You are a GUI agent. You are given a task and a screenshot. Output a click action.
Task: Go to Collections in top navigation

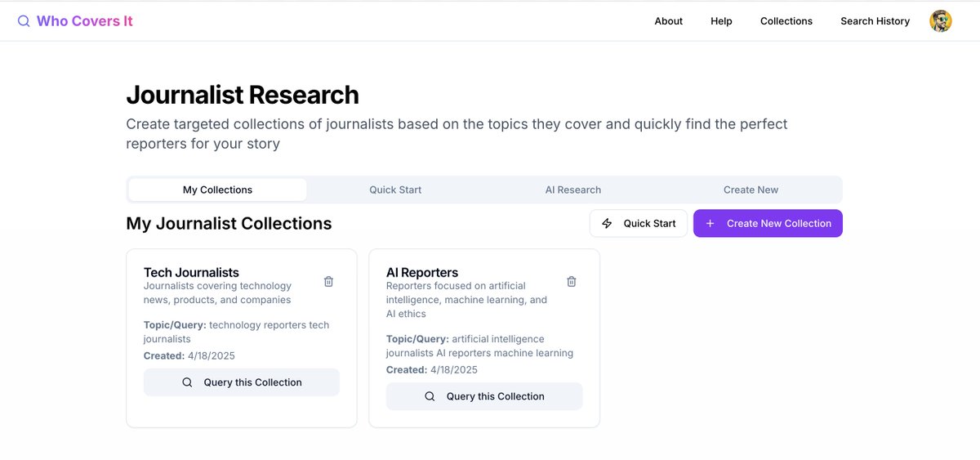click(x=786, y=21)
